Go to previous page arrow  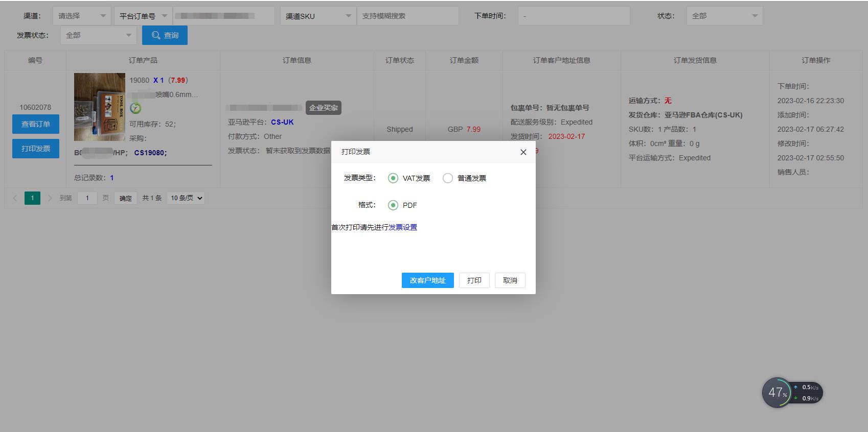(15, 198)
